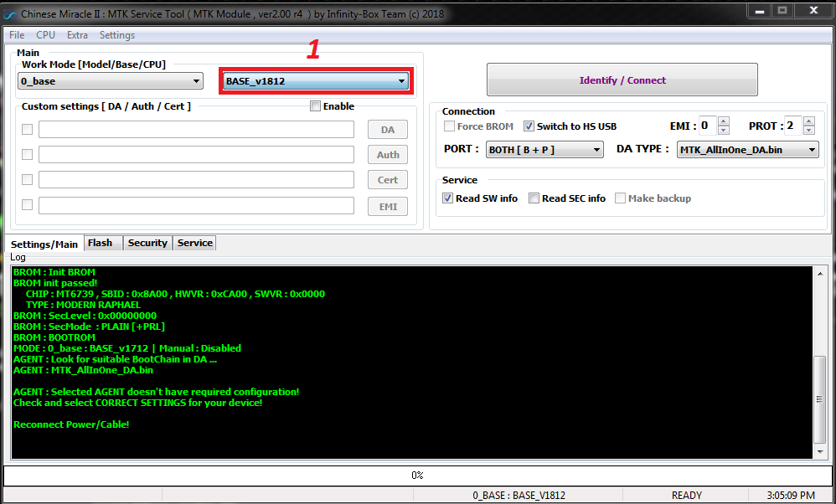Screen dimensions: 836x504
Task: Click the DA path input field
Action: (196, 130)
